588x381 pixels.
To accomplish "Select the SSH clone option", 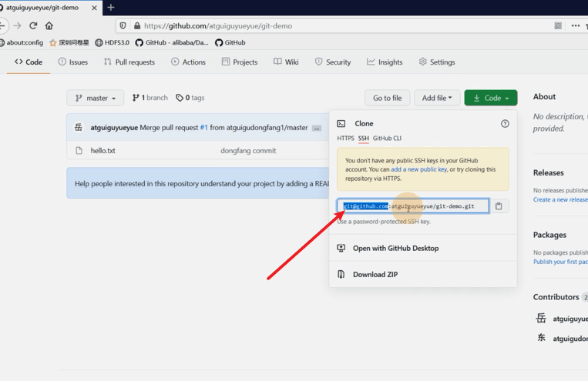I will coord(364,139).
